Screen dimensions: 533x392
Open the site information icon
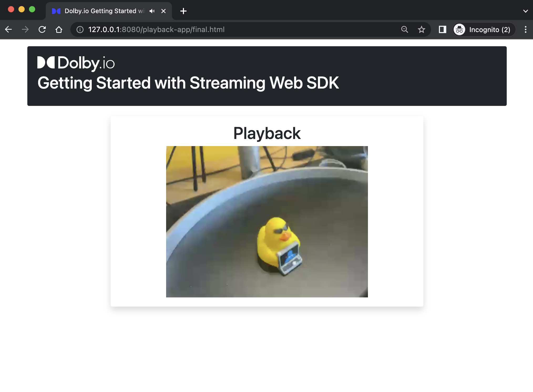coord(80,29)
